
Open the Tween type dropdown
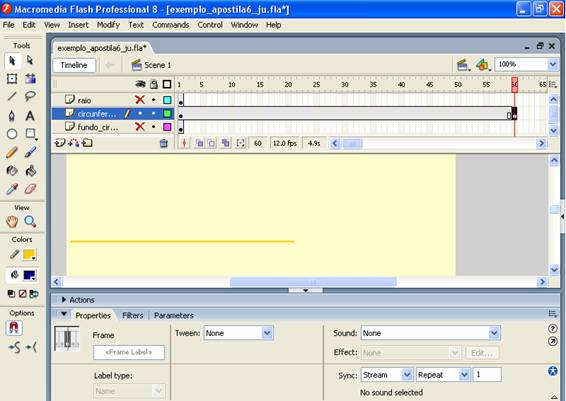pyautogui.click(x=267, y=333)
